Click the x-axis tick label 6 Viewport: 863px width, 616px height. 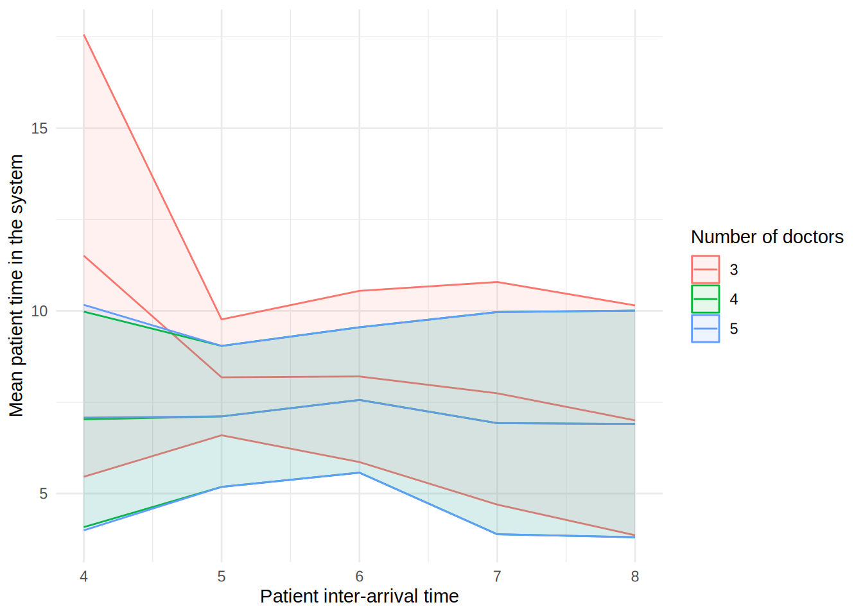(x=360, y=577)
